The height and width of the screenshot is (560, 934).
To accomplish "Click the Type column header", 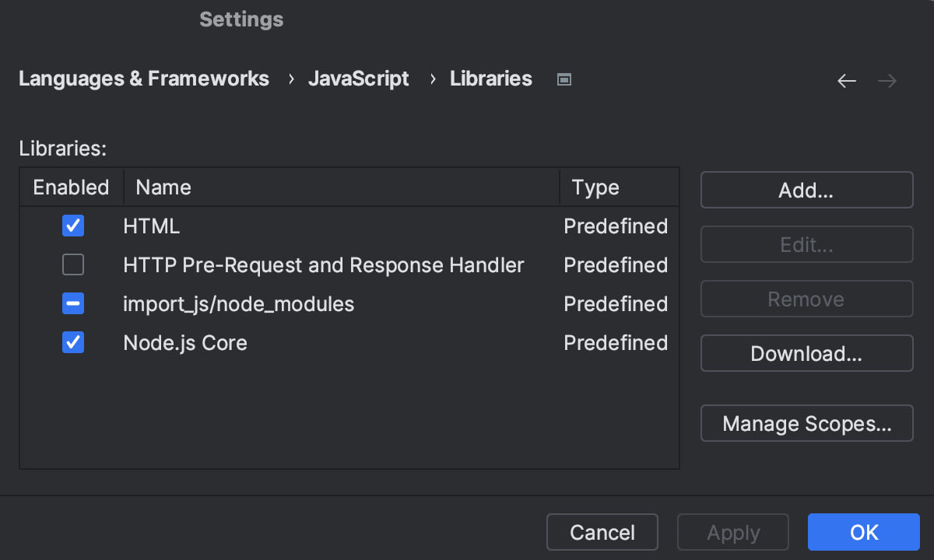I will 595,187.
